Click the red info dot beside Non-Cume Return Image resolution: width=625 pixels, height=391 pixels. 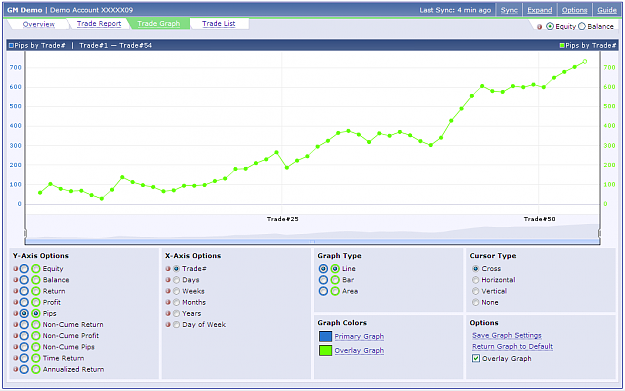click(x=16, y=324)
